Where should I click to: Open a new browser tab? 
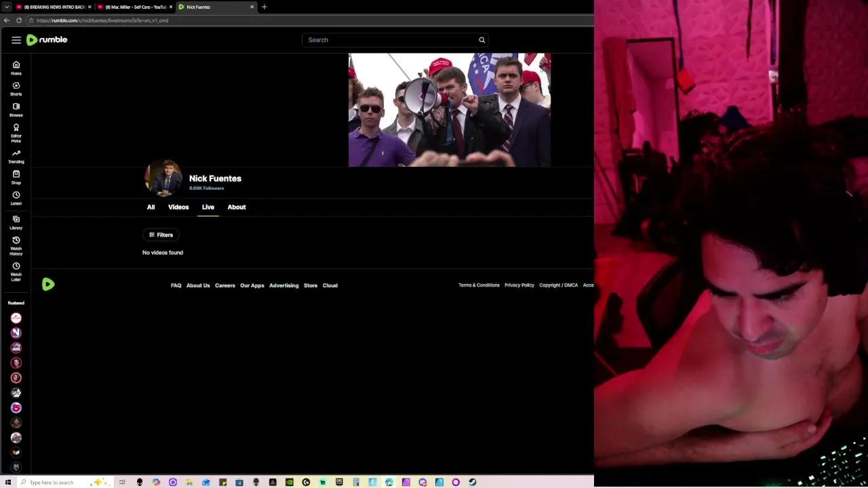click(x=264, y=7)
